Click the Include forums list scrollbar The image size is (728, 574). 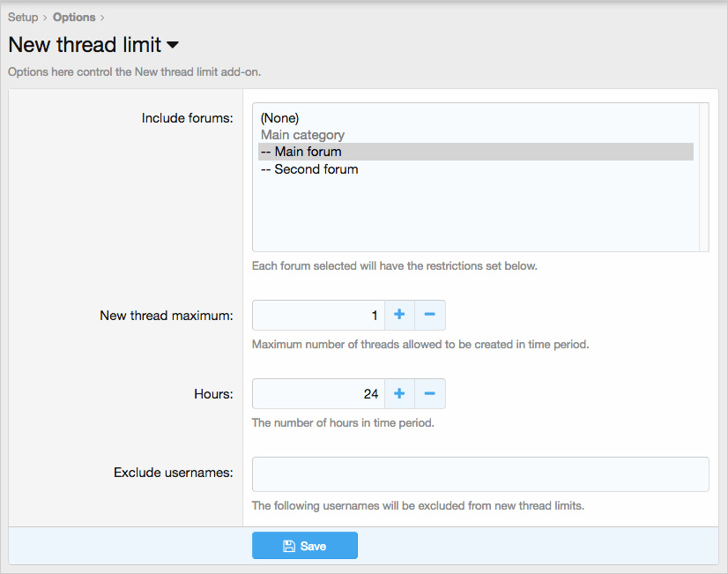coord(703,177)
